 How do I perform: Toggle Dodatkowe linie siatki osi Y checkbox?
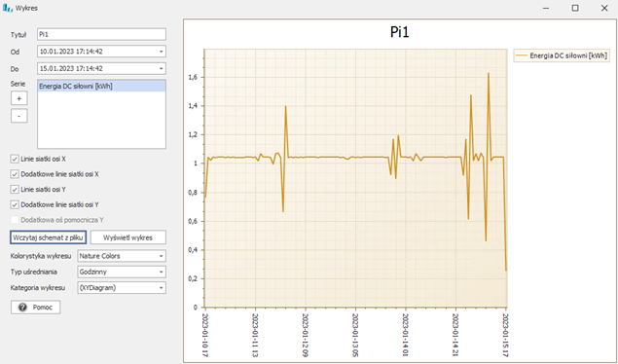click(15, 204)
